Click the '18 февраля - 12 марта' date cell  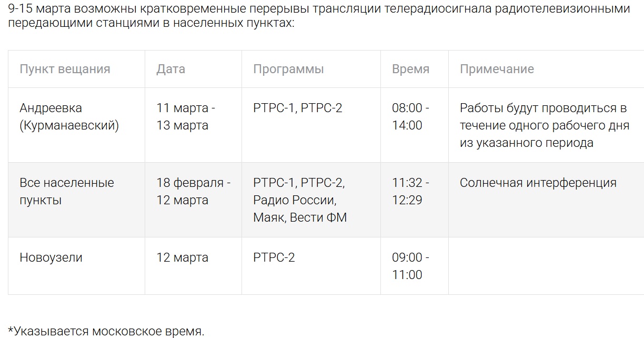tap(193, 191)
